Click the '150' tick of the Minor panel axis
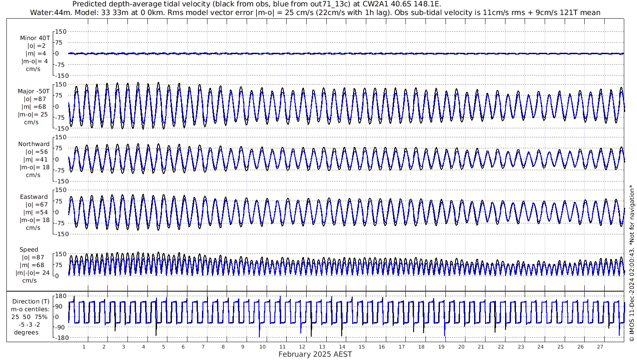 tap(61, 31)
